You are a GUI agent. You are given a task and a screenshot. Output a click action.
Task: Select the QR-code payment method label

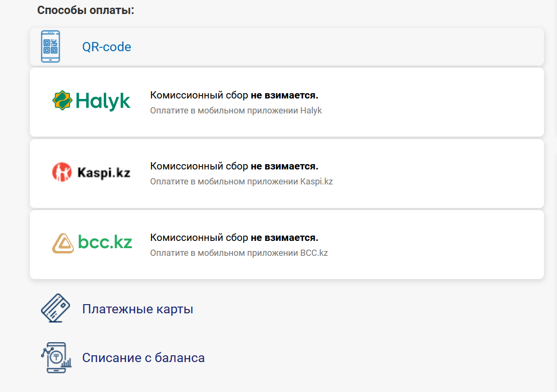pyautogui.click(x=107, y=47)
